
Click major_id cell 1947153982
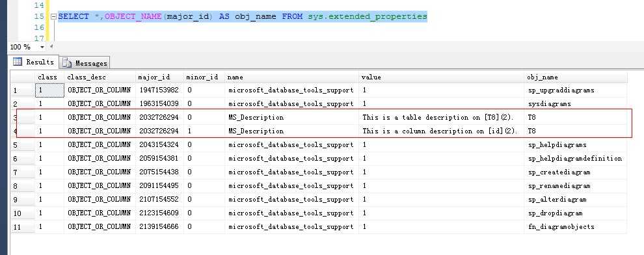pyautogui.click(x=160, y=90)
